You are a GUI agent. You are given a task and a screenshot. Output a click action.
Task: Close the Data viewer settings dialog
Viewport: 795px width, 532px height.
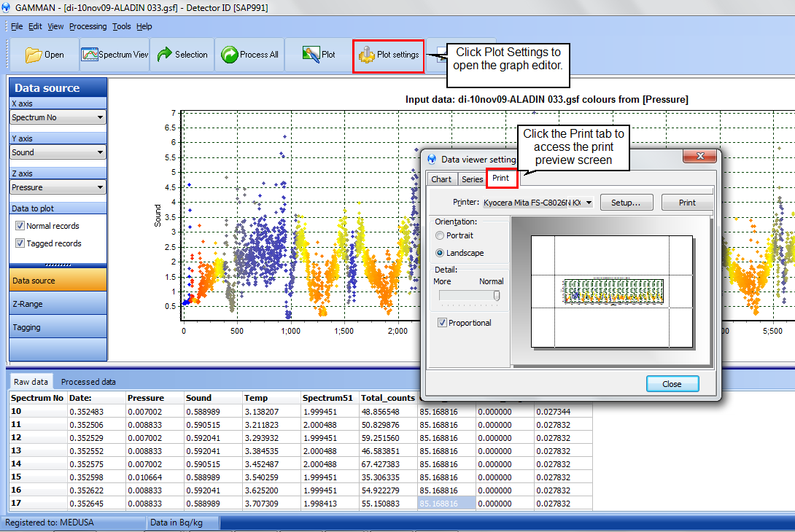click(x=672, y=384)
